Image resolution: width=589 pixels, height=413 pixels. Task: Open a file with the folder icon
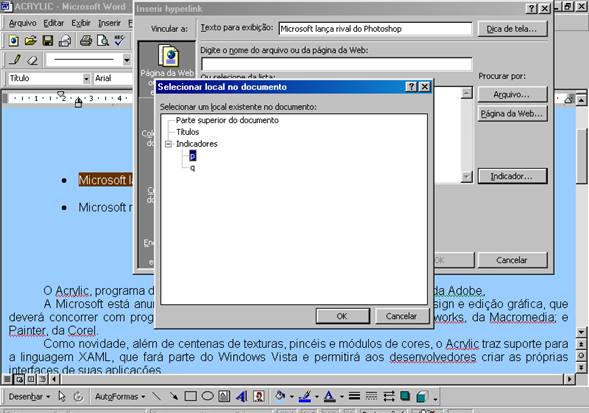point(30,41)
